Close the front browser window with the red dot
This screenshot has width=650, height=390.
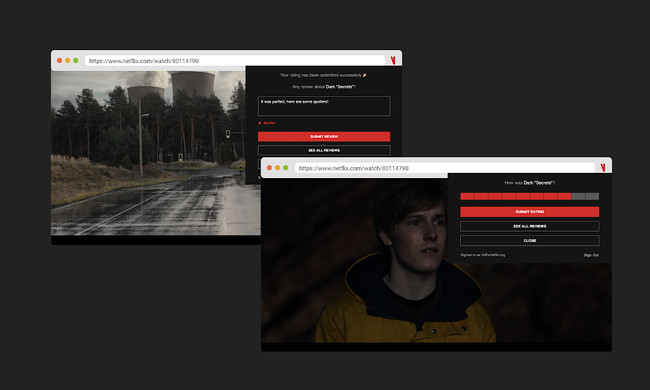(x=269, y=167)
